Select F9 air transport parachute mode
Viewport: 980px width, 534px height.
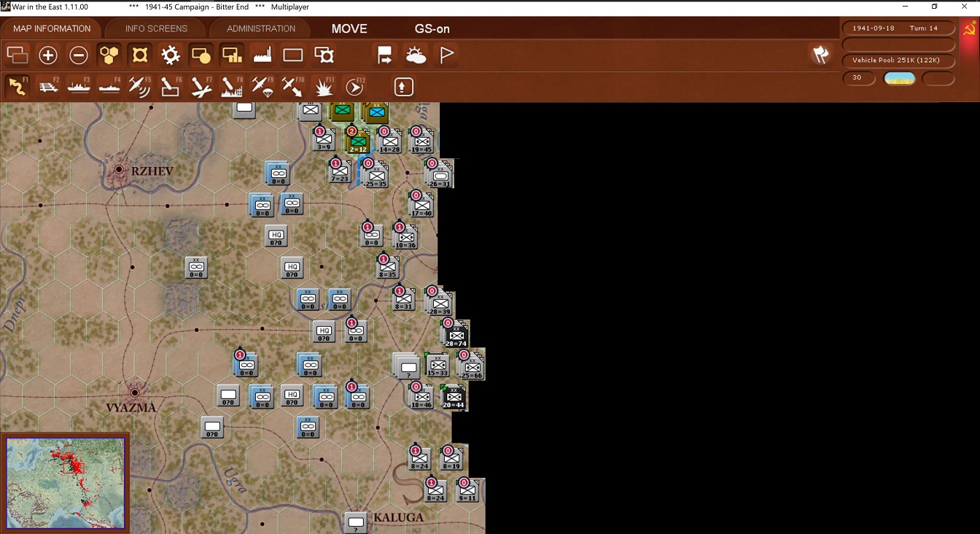(262, 86)
